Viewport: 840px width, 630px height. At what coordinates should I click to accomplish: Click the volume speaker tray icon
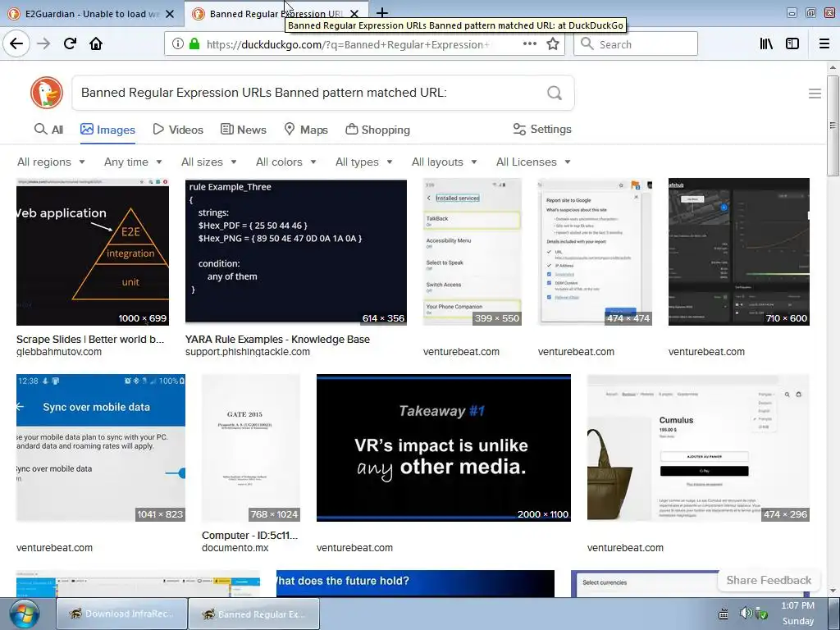coord(745,613)
